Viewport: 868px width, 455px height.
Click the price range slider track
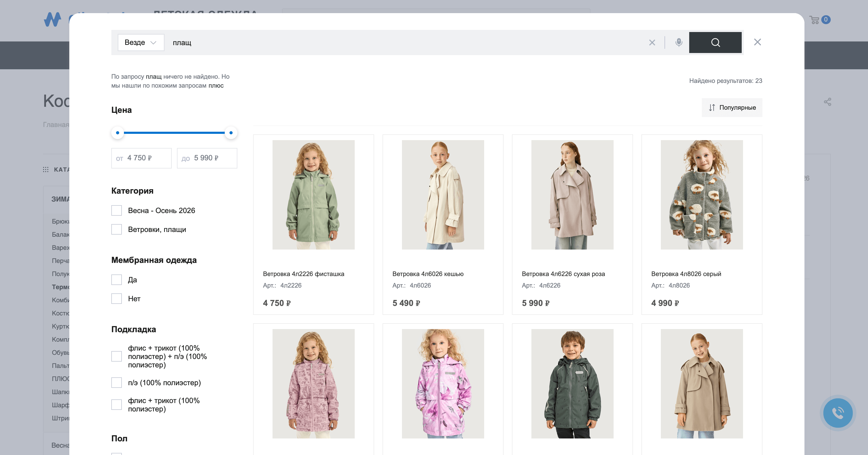pos(174,133)
